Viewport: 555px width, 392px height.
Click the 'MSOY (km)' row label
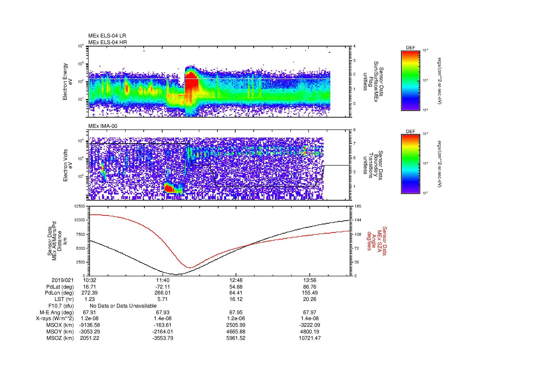pyautogui.click(x=60, y=332)
